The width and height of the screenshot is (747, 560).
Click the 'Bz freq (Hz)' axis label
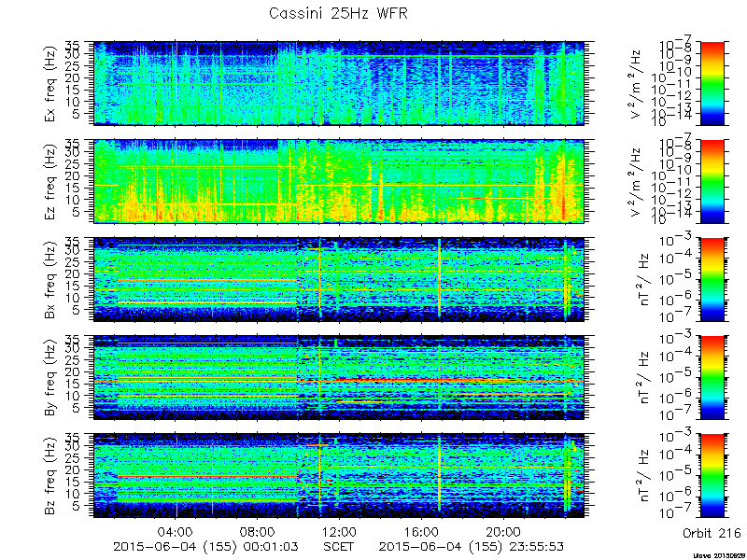tap(50, 476)
